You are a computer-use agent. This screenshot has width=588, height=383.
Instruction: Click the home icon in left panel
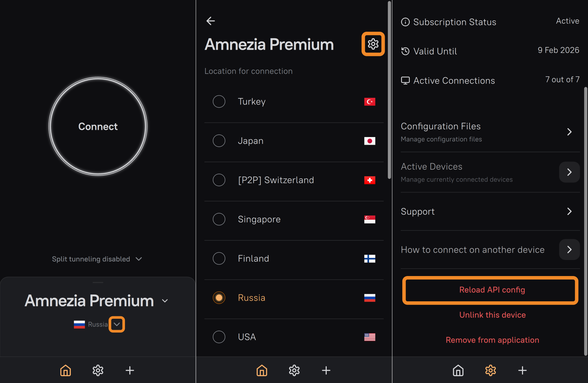[65, 370]
